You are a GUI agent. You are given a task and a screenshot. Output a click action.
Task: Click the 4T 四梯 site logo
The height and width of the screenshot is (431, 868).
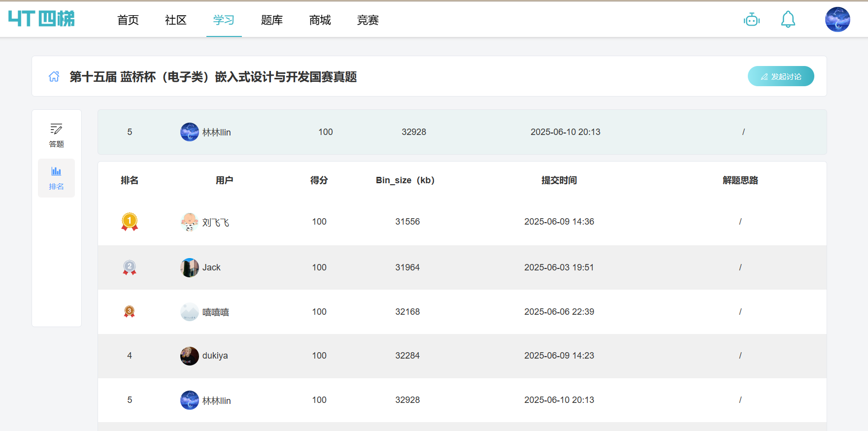41,19
